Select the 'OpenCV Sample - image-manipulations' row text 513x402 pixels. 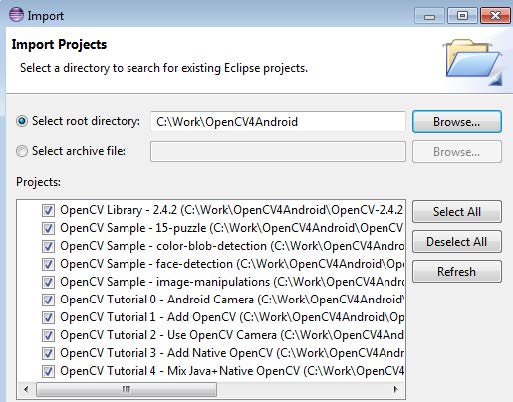(x=232, y=282)
